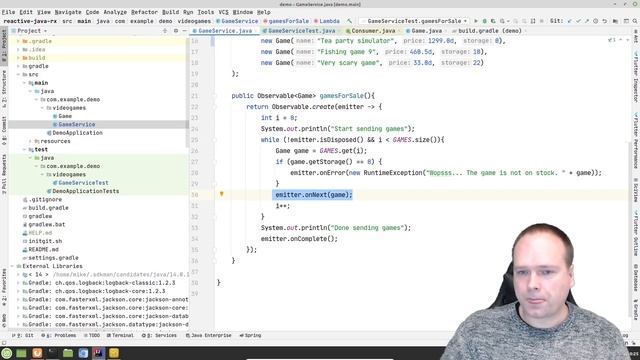
Task: Switch to IntelliJ IDEA taskbar icon
Action: tap(99, 353)
